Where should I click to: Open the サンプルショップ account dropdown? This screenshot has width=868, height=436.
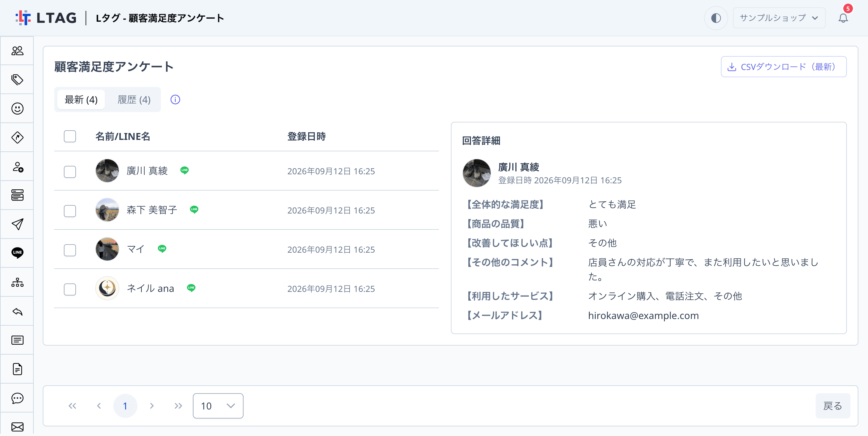coord(779,18)
